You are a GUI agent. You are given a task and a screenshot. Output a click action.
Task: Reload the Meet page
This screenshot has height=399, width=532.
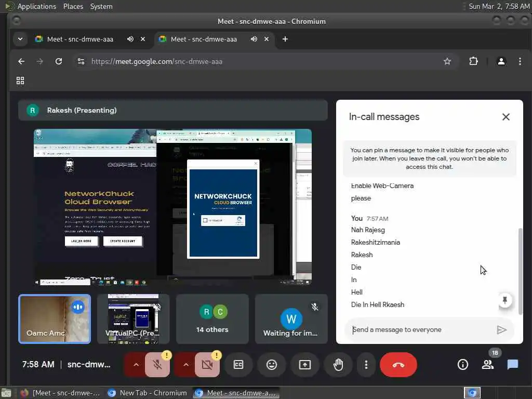click(59, 61)
